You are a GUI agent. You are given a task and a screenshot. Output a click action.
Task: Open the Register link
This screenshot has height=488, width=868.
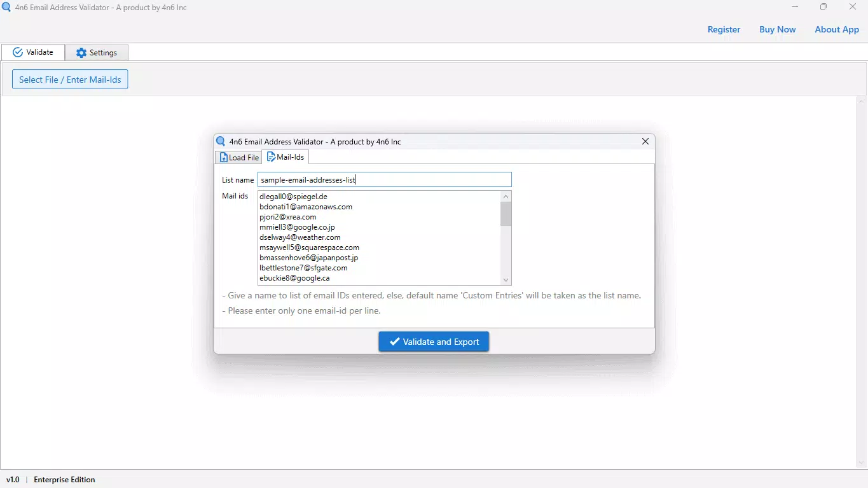[x=724, y=29]
